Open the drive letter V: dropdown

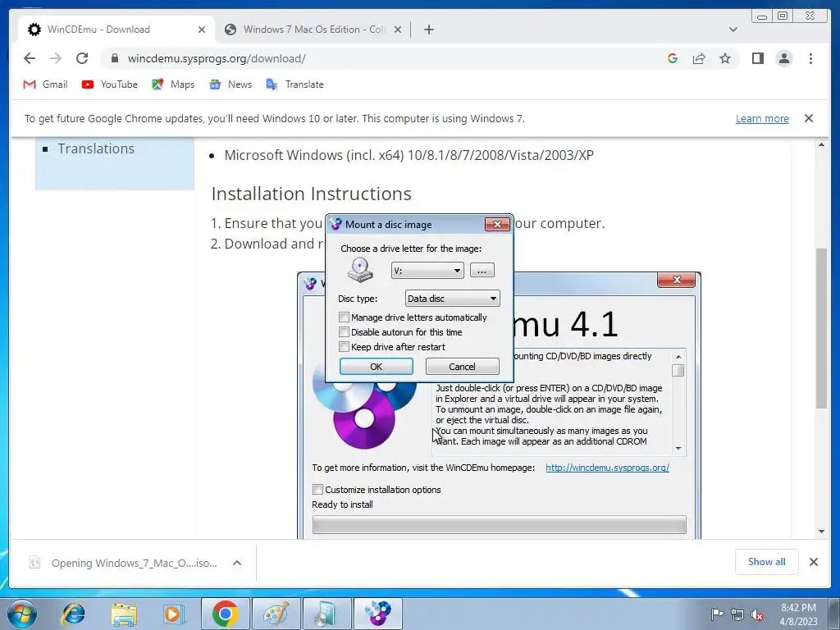427,271
